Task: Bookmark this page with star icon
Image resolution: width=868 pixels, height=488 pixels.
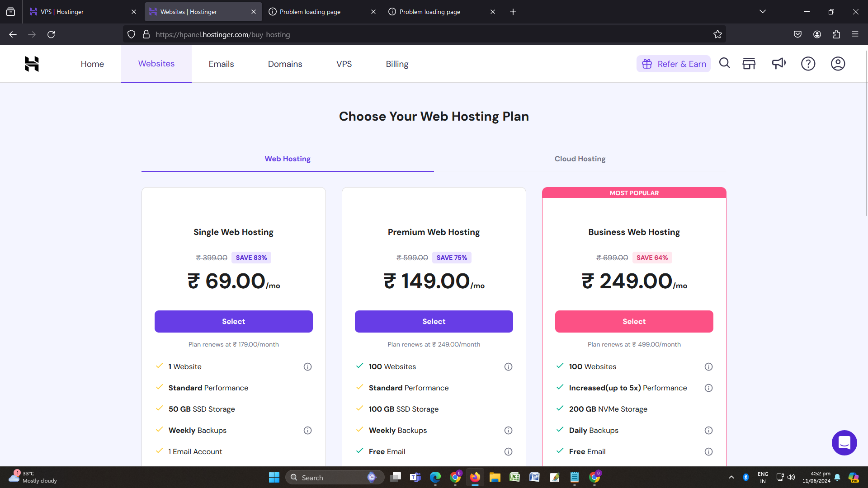Action: point(717,34)
